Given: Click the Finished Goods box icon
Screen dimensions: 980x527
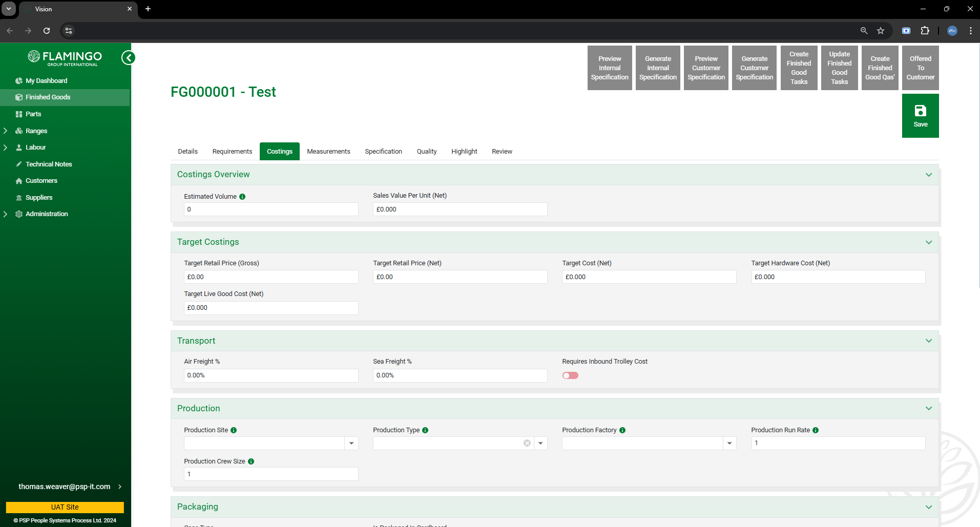Looking at the screenshot, I should click(19, 97).
